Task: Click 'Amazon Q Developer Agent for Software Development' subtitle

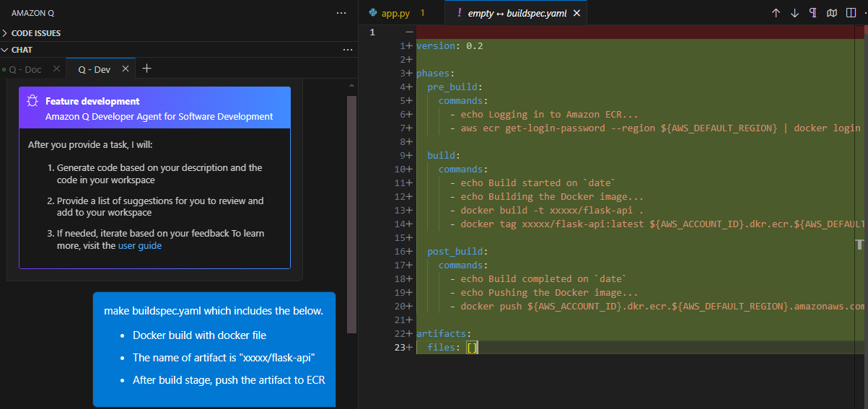Action: click(x=159, y=116)
